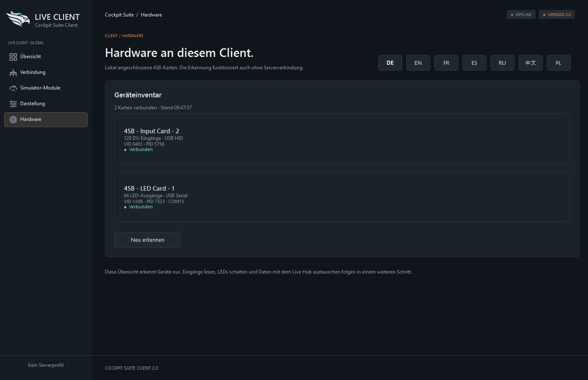Click Cockpit Suite breadcrumb link
The width and height of the screenshot is (588, 380).
point(119,15)
